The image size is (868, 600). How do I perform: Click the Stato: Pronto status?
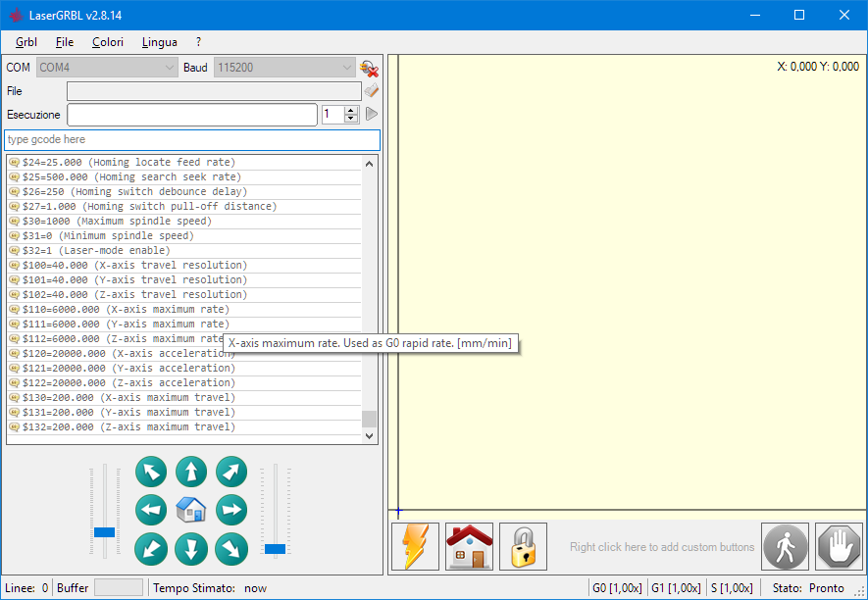tap(808, 588)
